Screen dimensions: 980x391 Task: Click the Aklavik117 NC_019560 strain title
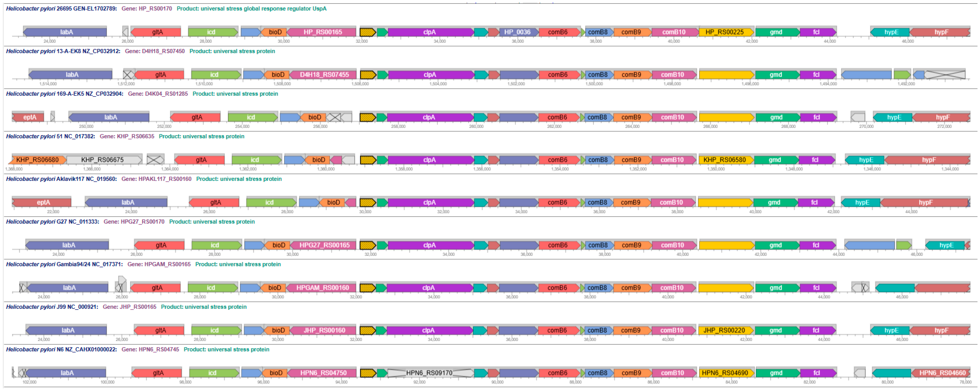click(x=61, y=179)
